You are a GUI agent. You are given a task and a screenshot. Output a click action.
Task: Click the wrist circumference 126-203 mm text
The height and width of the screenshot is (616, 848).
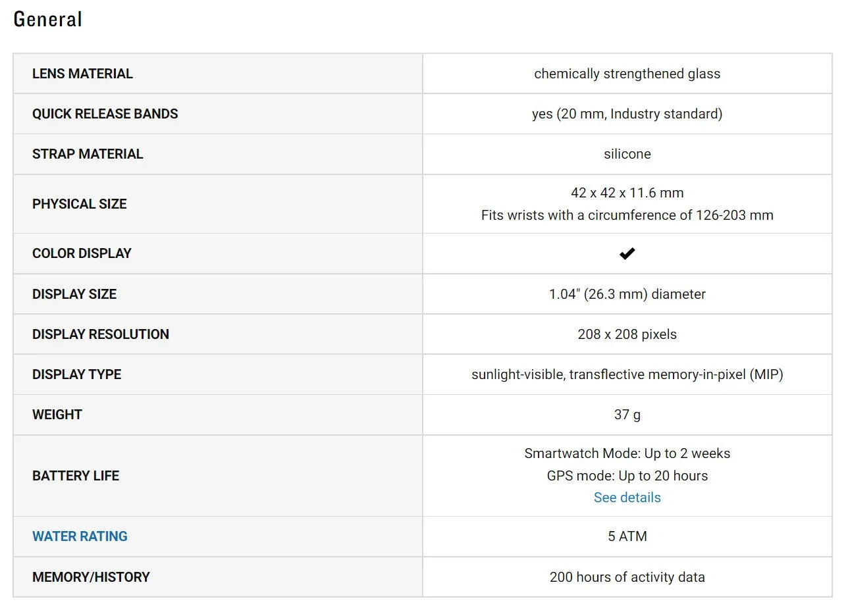pos(627,215)
